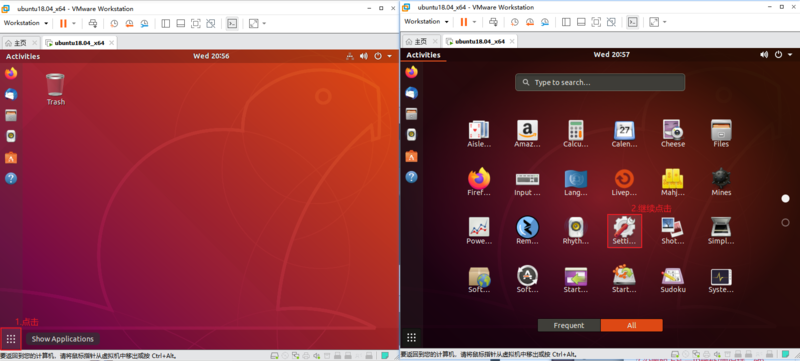Open system menu arrow in app-grid VM top bar
This screenshot has height=361, width=800.
pyautogui.click(x=790, y=55)
